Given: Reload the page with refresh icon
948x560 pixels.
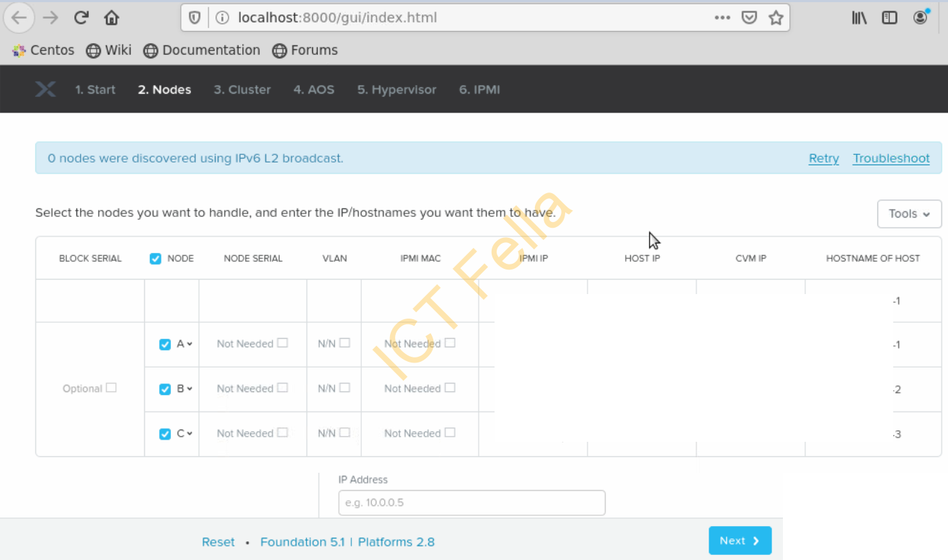Looking at the screenshot, I should pyautogui.click(x=81, y=18).
